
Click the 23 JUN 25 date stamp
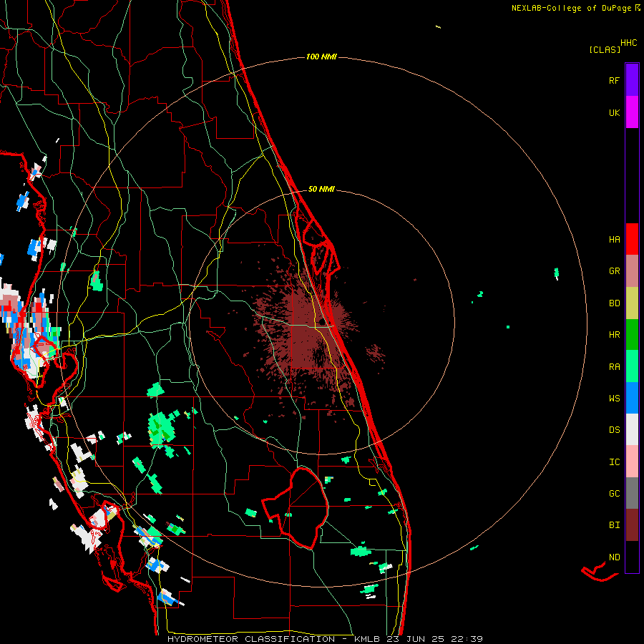coord(415,639)
